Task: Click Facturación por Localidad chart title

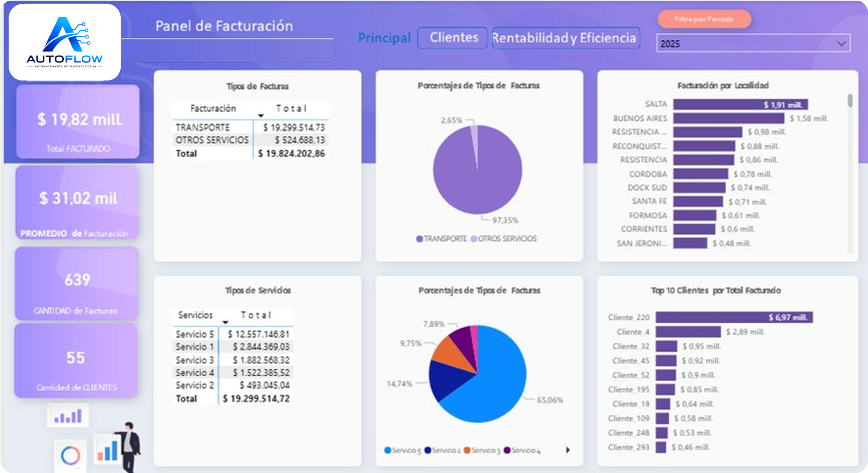Action: [723, 85]
